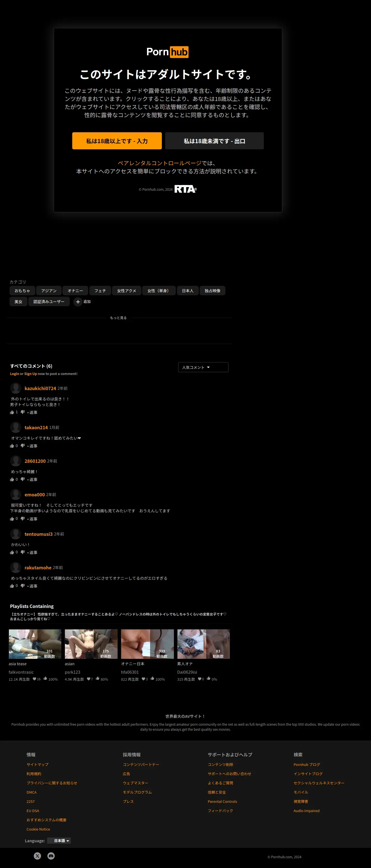Screen dimensions: 371x868
Task: Open the モデルプログラム footer link
Action: 137,792
